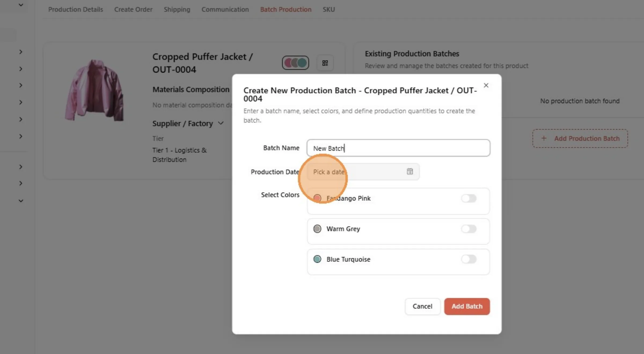Click the product color swatches badge
Image resolution: width=644 pixels, height=354 pixels.
pyautogui.click(x=295, y=63)
